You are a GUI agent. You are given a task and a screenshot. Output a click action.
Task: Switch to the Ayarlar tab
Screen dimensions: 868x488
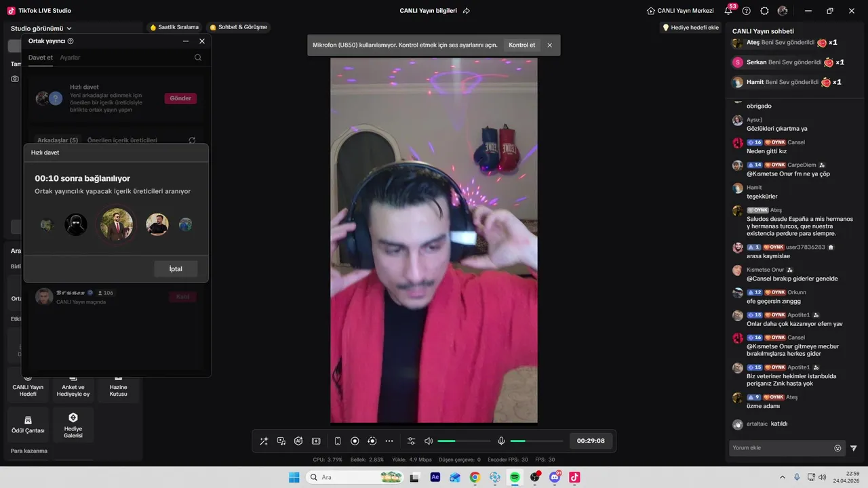[70, 58]
